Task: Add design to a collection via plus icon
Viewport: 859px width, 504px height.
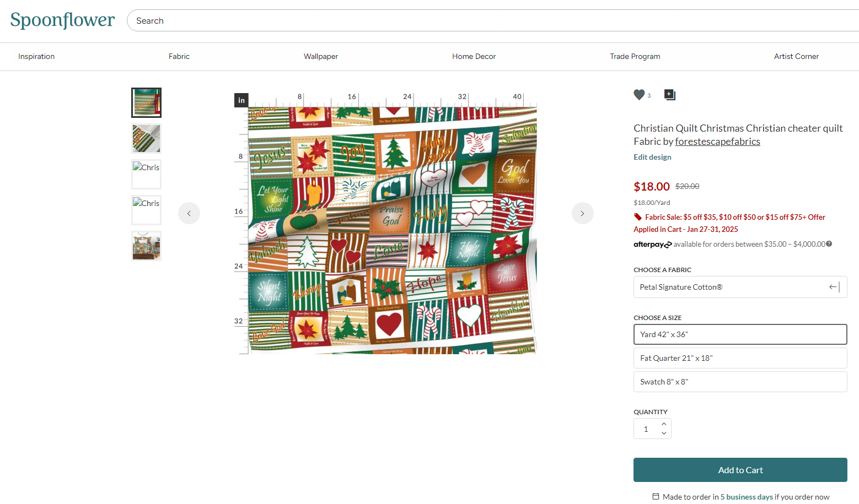Action: tap(669, 94)
